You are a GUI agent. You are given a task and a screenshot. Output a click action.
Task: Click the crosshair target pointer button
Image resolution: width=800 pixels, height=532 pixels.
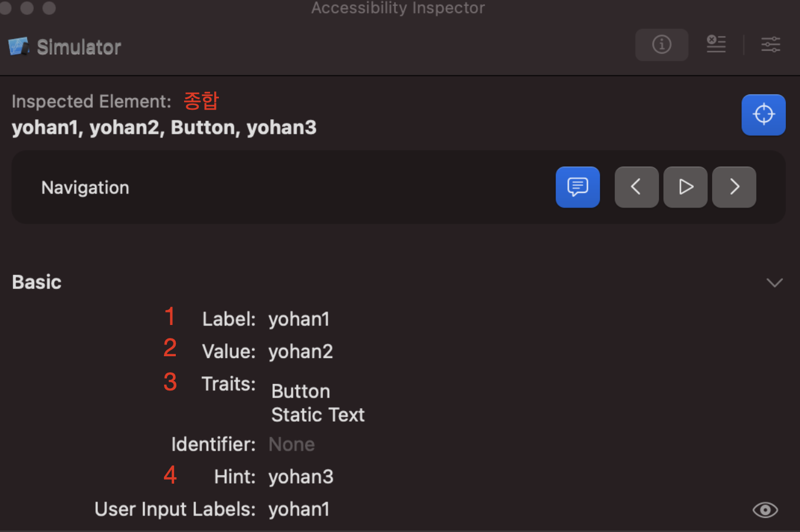(x=763, y=114)
